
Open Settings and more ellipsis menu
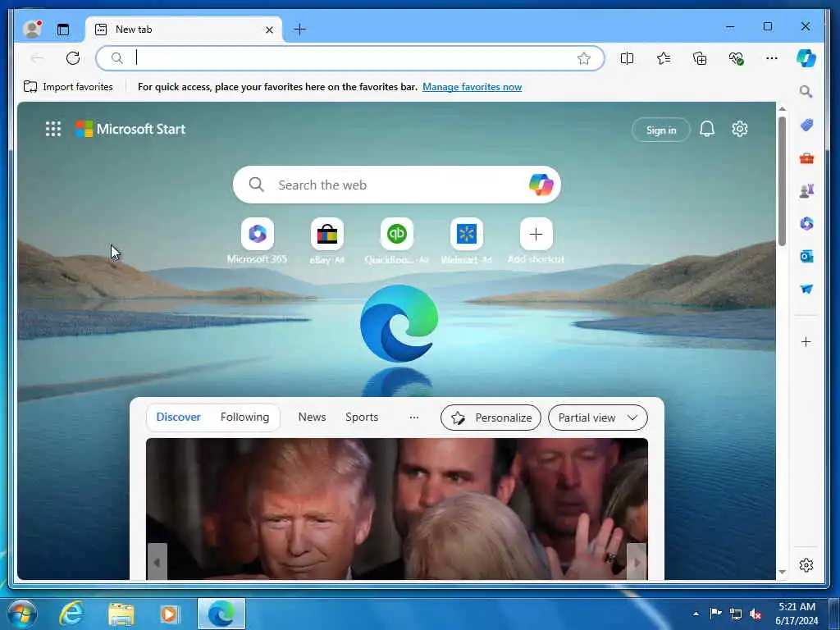point(771,58)
